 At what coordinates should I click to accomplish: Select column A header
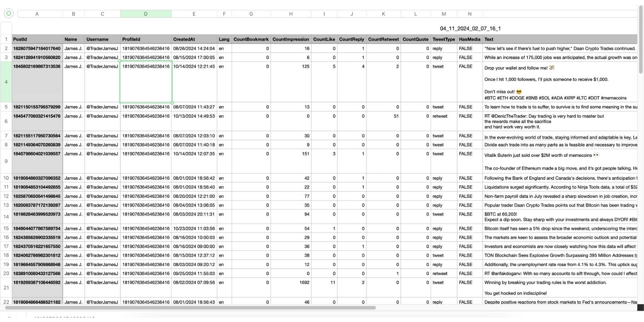point(37,14)
